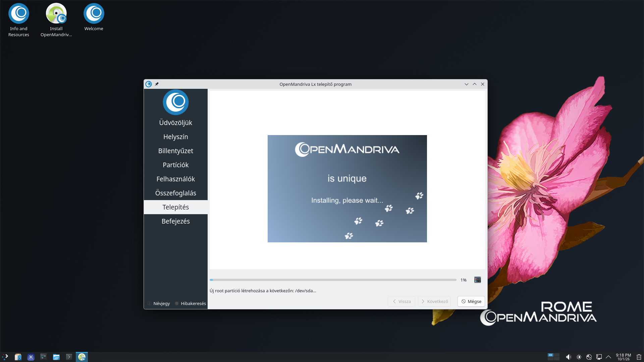Cancel installation with the Mégse button
Image resolution: width=644 pixels, height=362 pixels.
pos(471,301)
